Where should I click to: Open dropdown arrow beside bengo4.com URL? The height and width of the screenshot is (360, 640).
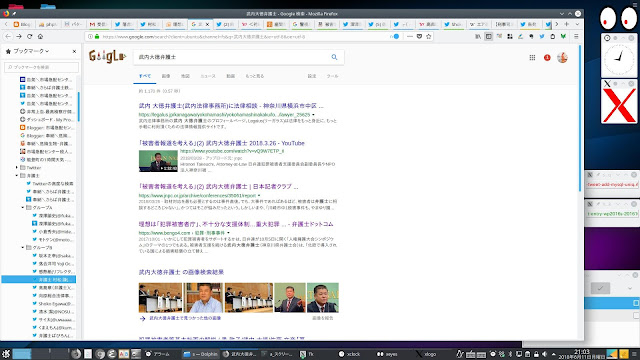point(228,233)
